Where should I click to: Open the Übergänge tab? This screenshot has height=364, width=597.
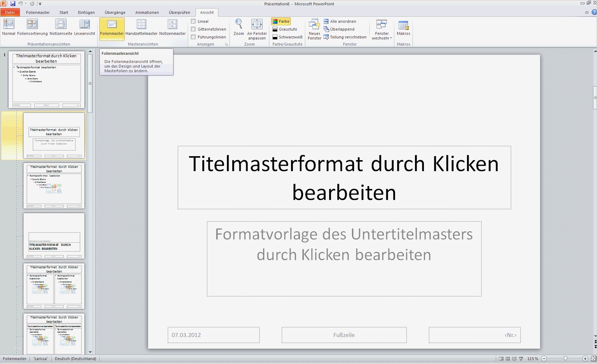click(115, 12)
